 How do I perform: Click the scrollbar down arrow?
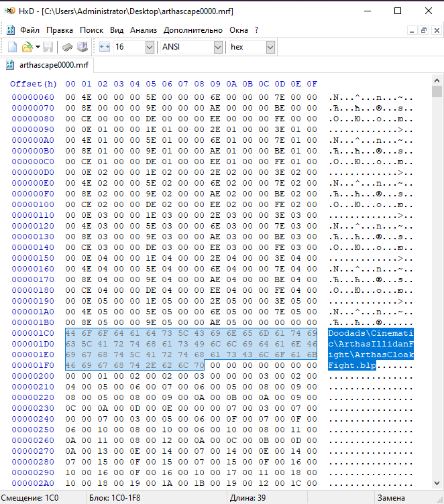[437, 483]
